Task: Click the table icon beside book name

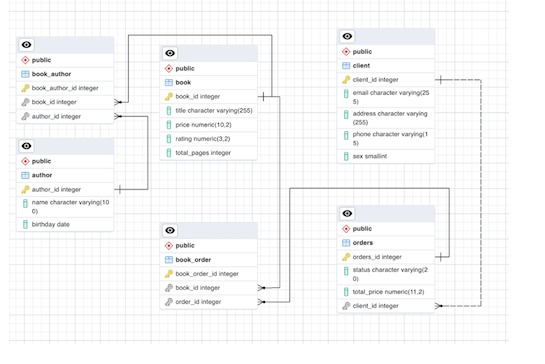Action: (x=169, y=82)
